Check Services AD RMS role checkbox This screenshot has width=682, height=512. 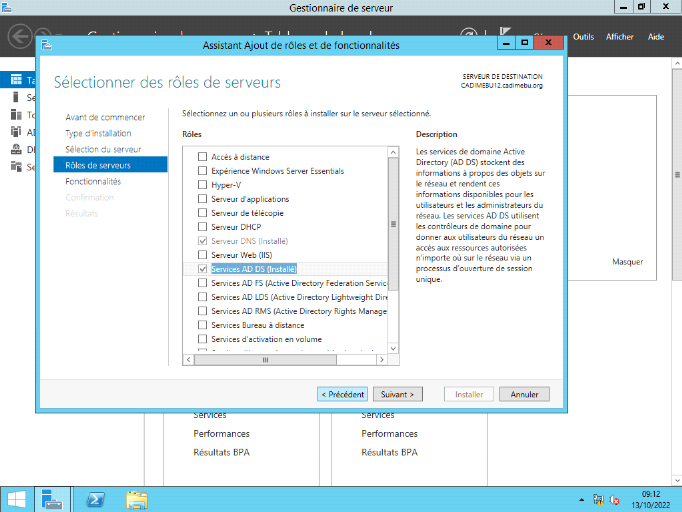pos(202,311)
